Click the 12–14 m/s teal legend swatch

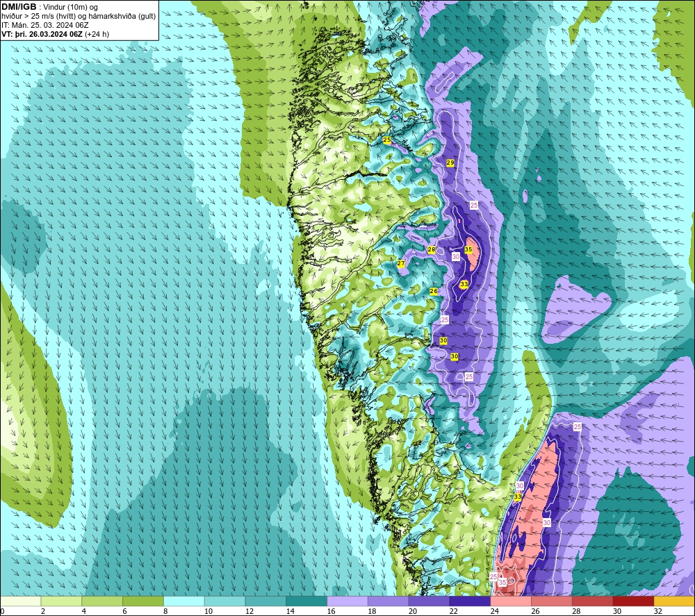[x=265, y=601]
